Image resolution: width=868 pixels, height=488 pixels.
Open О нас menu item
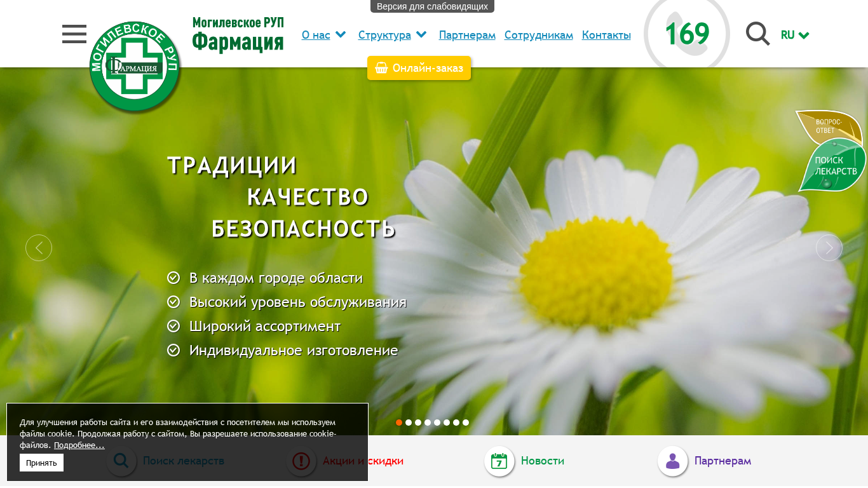click(x=316, y=35)
